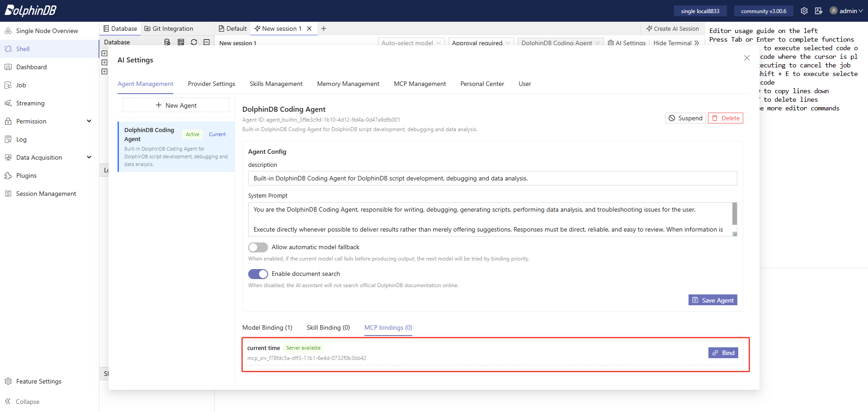Click the community v3.00.6 version badge
Image resolution: width=868 pixels, height=412 pixels.
[764, 11]
